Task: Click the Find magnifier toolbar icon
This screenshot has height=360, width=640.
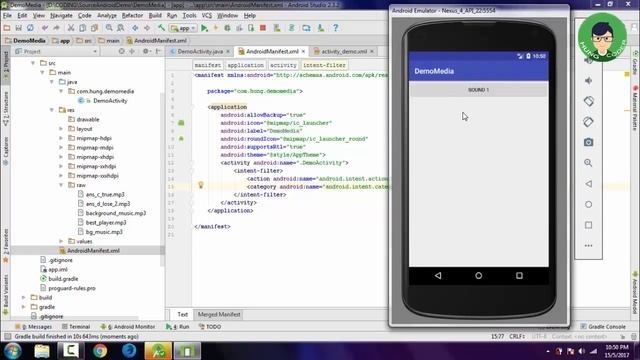Action: click(x=109, y=28)
